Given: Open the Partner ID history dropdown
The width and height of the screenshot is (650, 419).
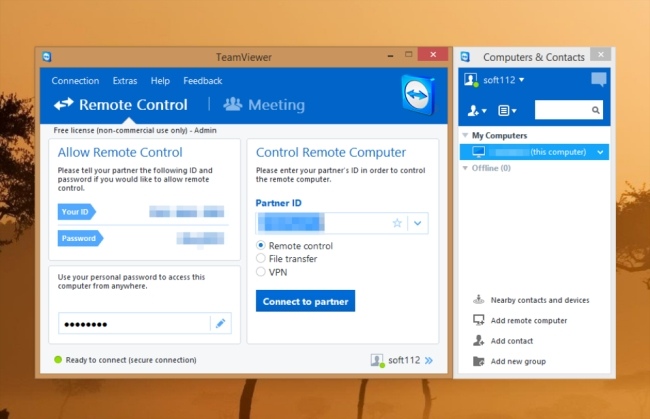Looking at the screenshot, I should coord(417,223).
